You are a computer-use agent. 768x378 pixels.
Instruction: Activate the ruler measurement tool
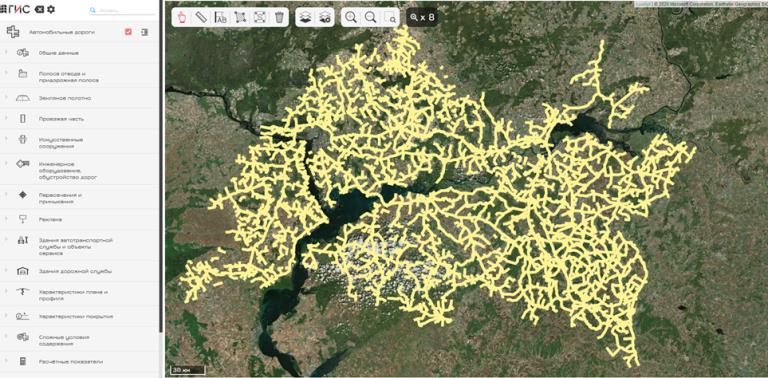pyautogui.click(x=201, y=18)
